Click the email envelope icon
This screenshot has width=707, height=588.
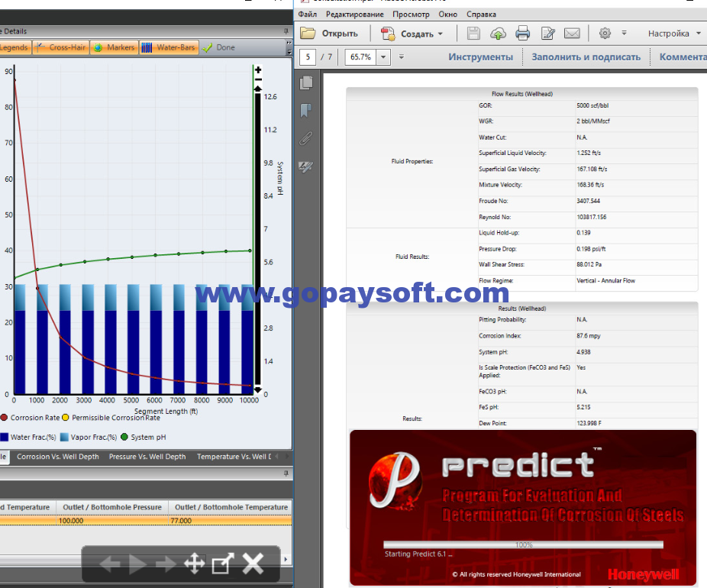(x=572, y=34)
